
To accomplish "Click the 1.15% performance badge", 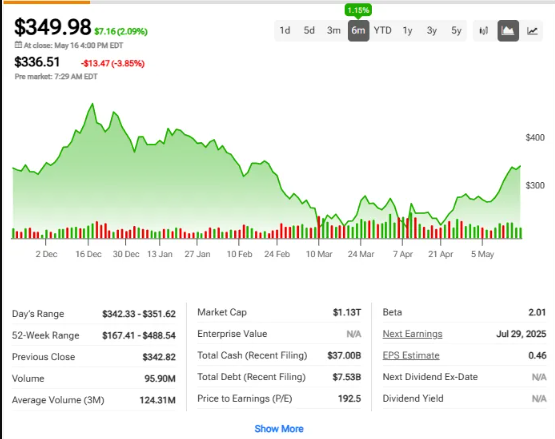I will tap(358, 10).
